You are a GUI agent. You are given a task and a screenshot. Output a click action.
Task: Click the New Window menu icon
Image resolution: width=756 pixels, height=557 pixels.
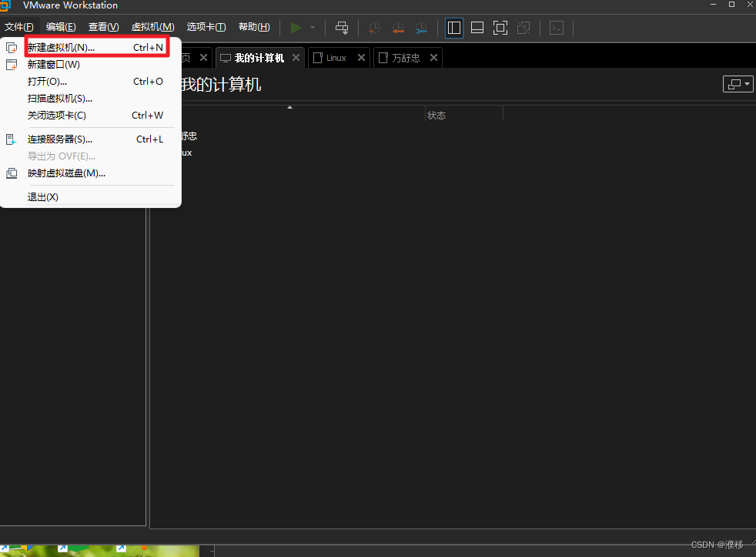click(12, 65)
